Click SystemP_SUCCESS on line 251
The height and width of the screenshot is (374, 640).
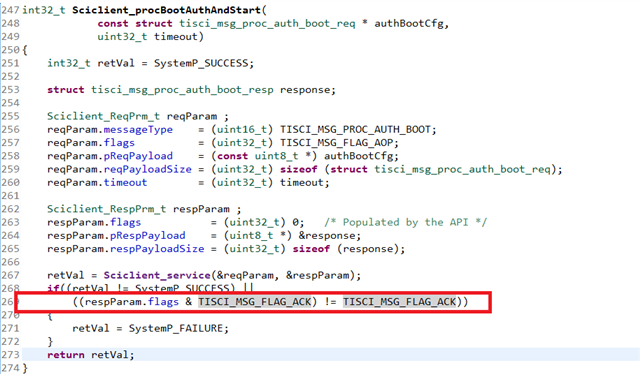[201, 63]
